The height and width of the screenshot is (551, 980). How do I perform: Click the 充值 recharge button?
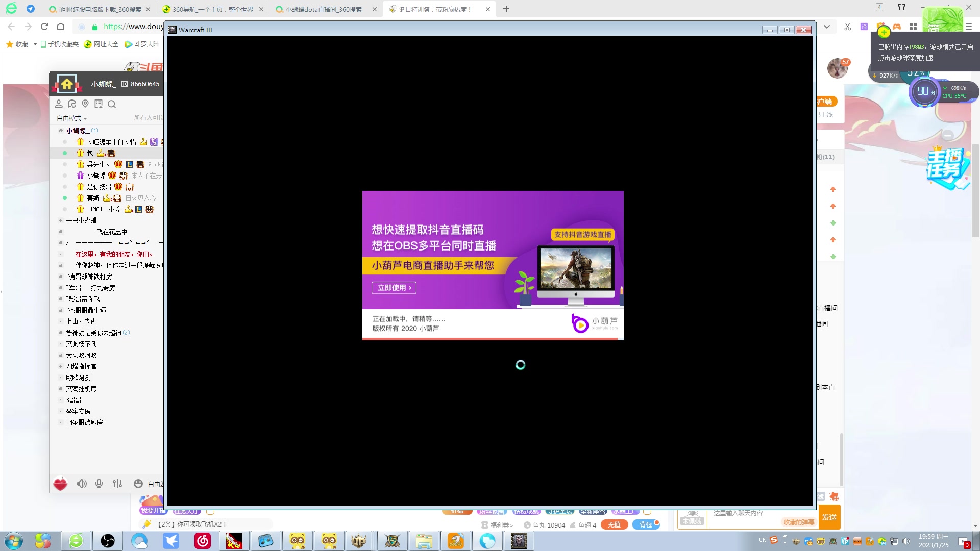click(614, 524)
